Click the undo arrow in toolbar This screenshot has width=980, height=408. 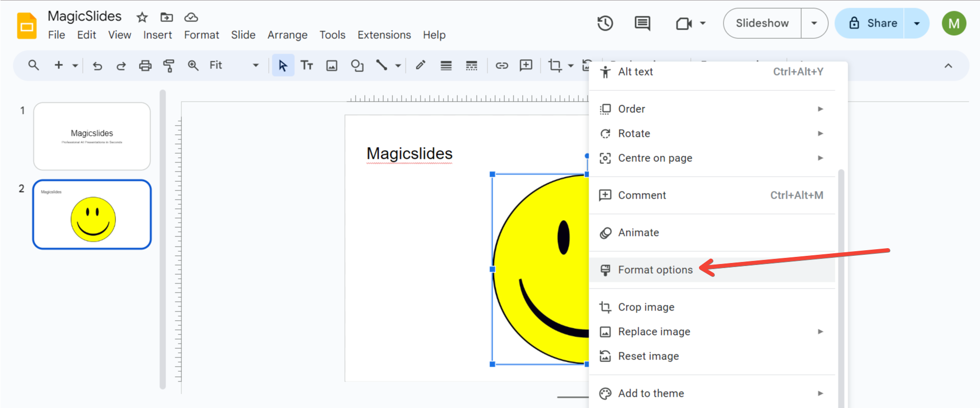tap(97, 65)
